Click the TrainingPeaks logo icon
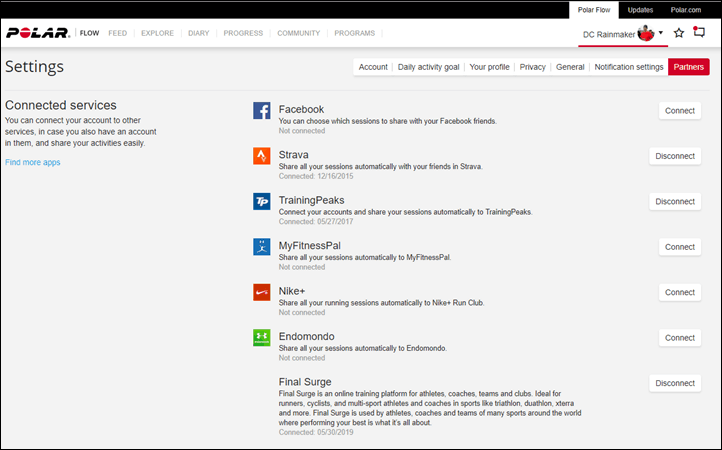Viewport: 722px width, 450px height. coord(262,201)
